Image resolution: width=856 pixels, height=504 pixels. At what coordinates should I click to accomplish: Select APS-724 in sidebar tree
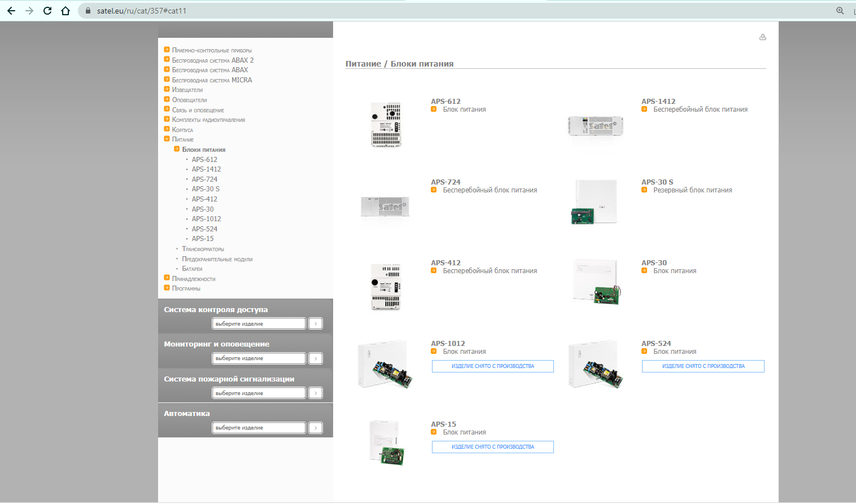204,179
